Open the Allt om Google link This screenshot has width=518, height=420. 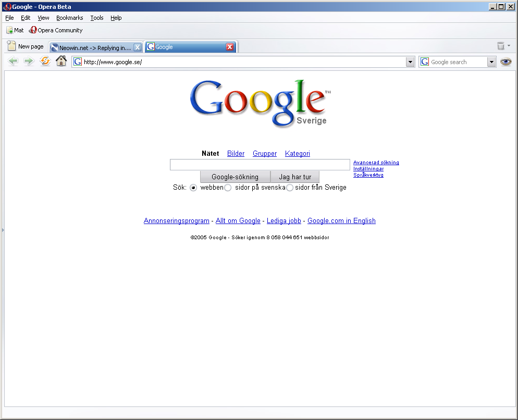coord(238,221)
